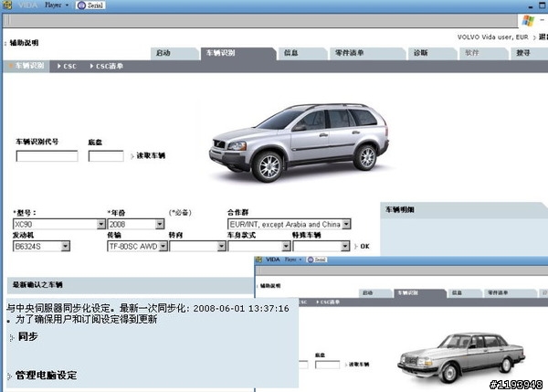Click the 辅助说明 link in main window
548x392 pixels.
(24, 43)
